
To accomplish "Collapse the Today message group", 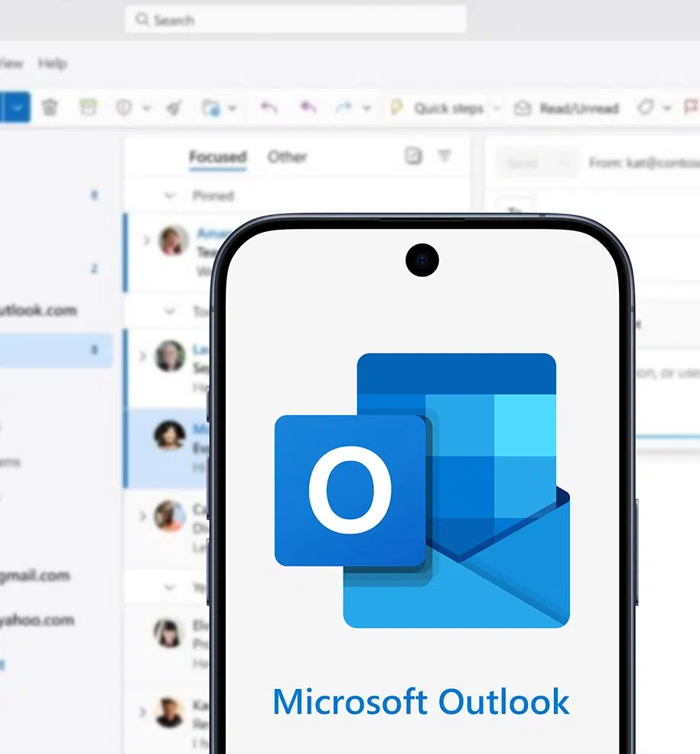I will pyautogui.click(x=170, y=312).
